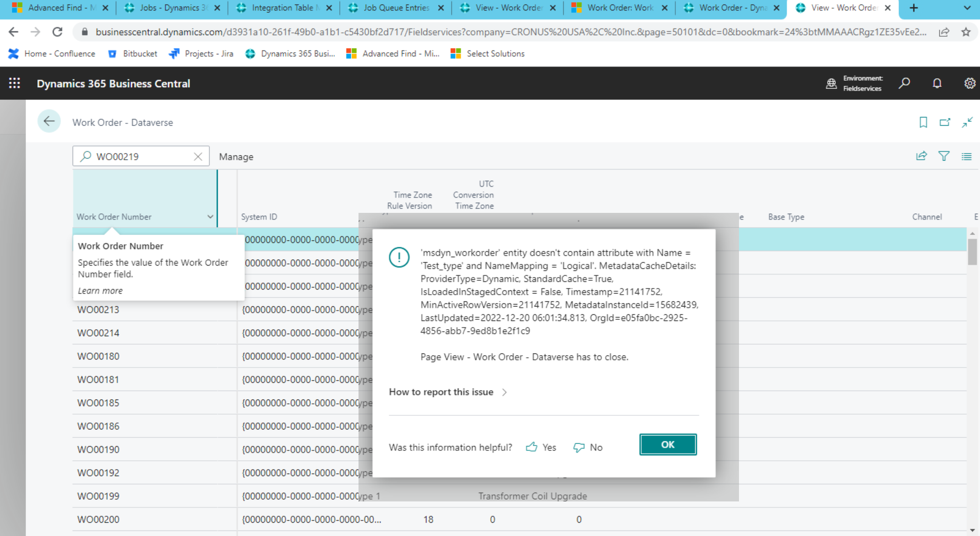Click the Dynamics 365 Business Central title
Screen dimensions: 980x536
114,83
